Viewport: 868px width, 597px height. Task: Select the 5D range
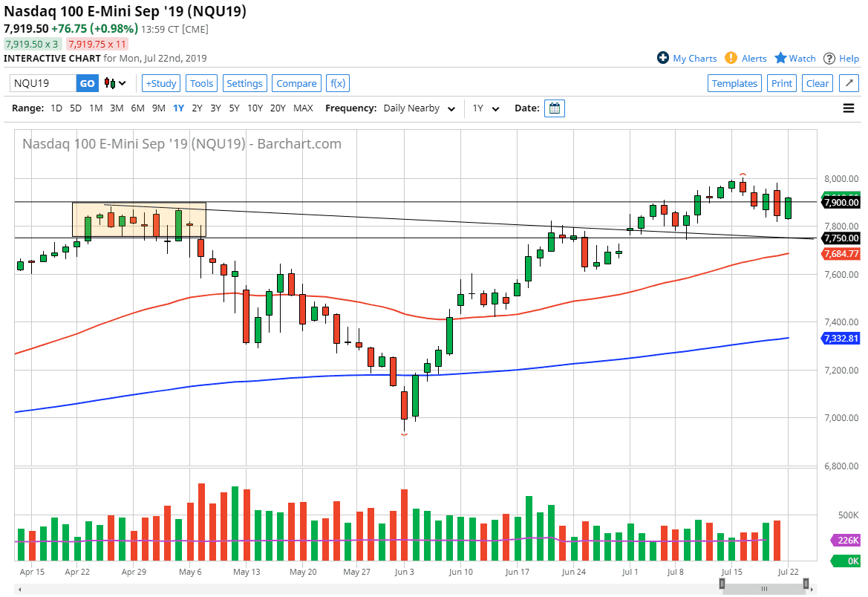pyautogui.click(x=76, y=108)
